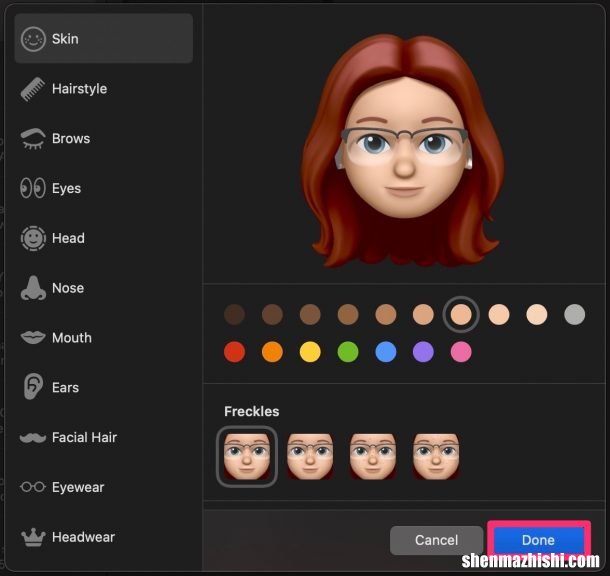This screenshot has width=610, height=576.
Task: Pick the purple skin color swatch
Action: pyautogui.click(x=423, y=352)
